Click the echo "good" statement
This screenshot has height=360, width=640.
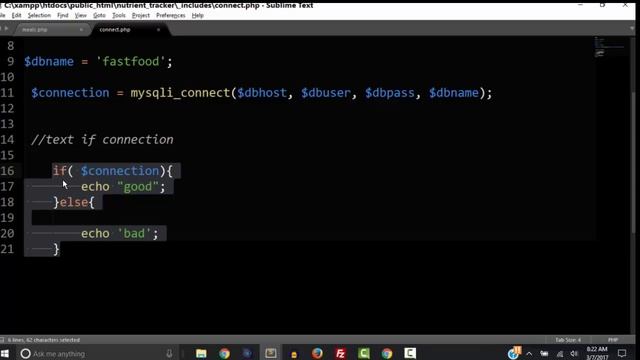coord(123,187)
